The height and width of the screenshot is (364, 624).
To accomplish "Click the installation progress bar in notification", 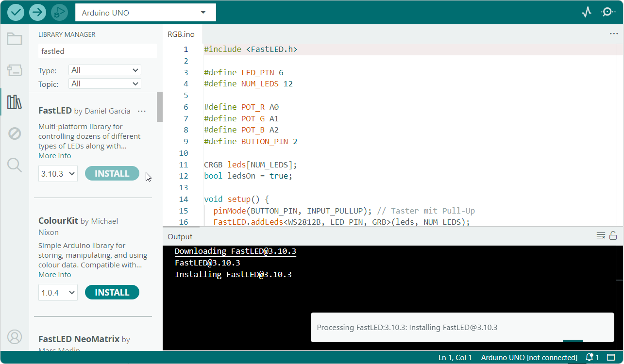I will 573,341.
